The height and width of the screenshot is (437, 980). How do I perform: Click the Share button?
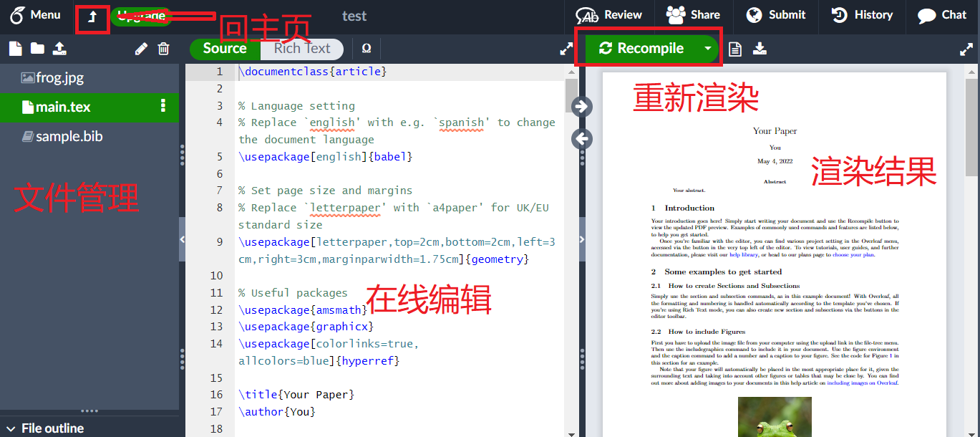pos(693,15)
